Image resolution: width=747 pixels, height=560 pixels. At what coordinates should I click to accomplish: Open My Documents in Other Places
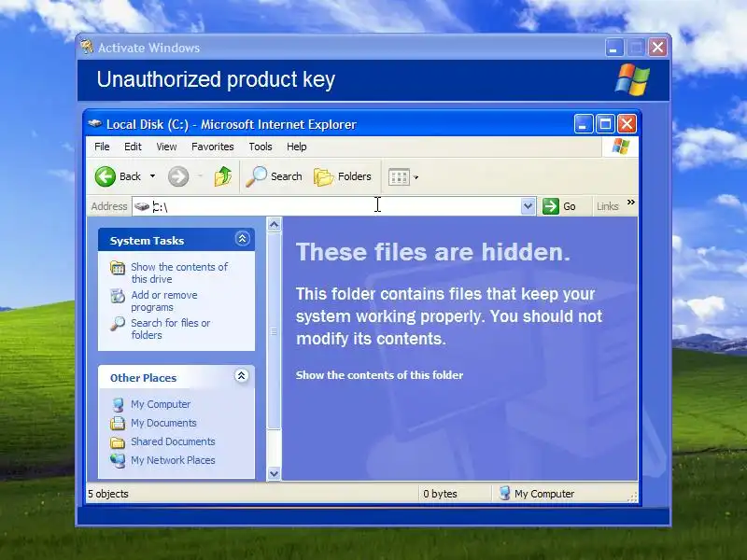[163, 423]
